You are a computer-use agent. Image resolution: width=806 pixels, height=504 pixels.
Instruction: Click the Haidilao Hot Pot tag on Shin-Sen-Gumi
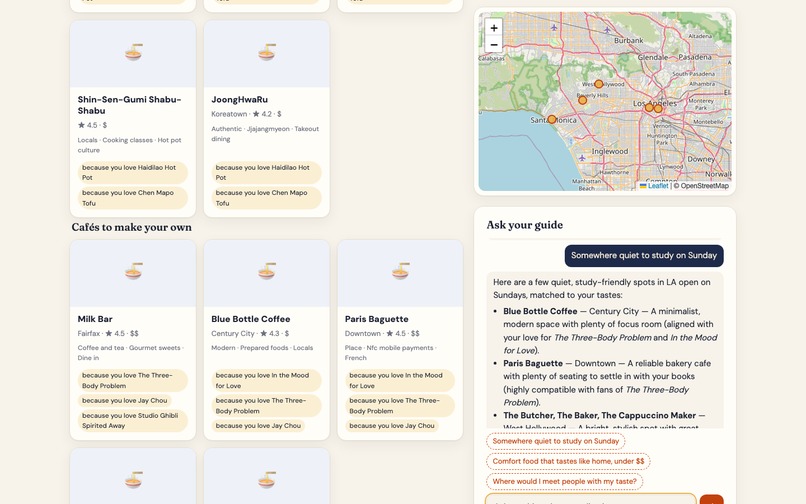133,172
